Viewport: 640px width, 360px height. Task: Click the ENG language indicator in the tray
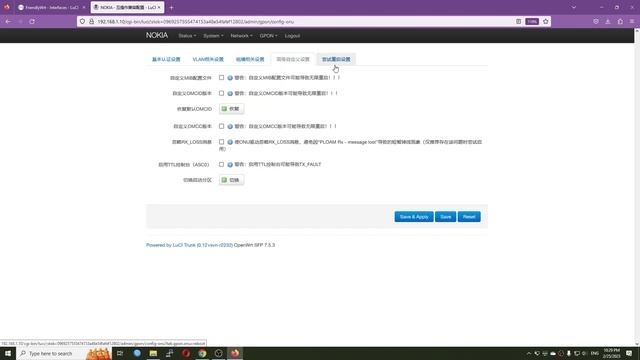click(x=595, y=353)
